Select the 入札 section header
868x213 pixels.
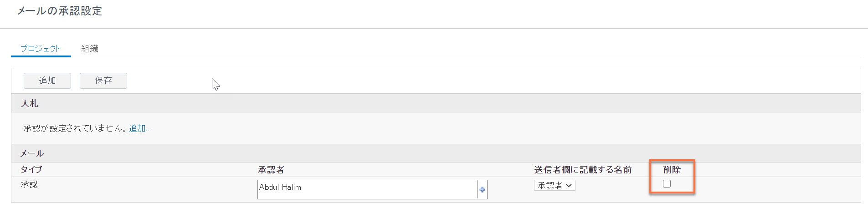tap(436, 103)
